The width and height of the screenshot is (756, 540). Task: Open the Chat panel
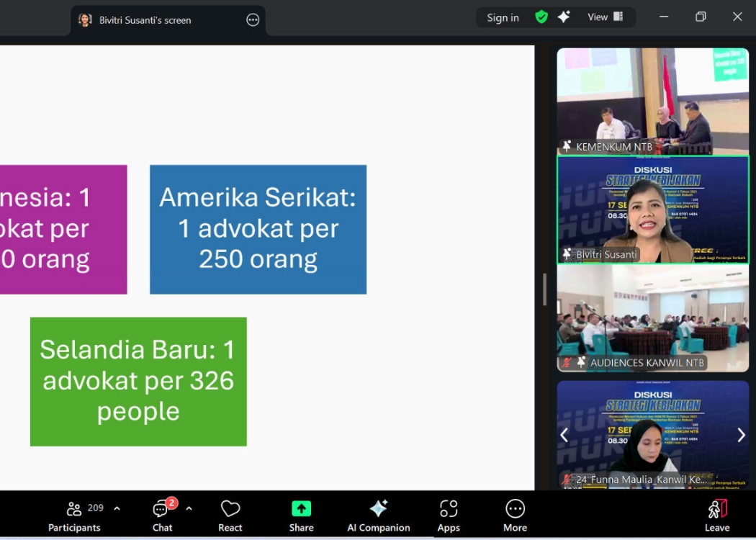162,516
